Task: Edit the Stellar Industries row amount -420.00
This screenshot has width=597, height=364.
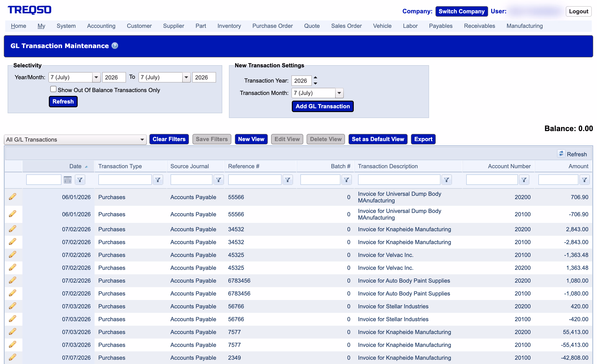Action: coord(13,319)
